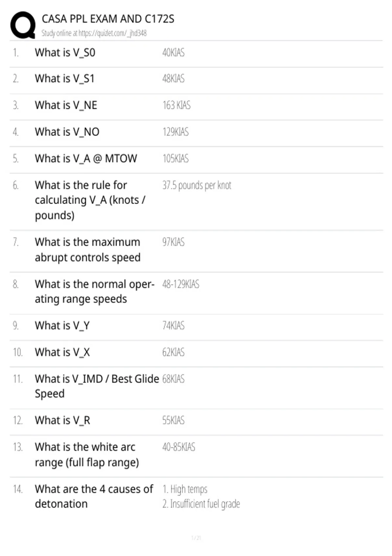The width and height of the screenshot is (392, 556).
Task: Click the 55KIAS answer for V_R
Action: coord(173,420)
